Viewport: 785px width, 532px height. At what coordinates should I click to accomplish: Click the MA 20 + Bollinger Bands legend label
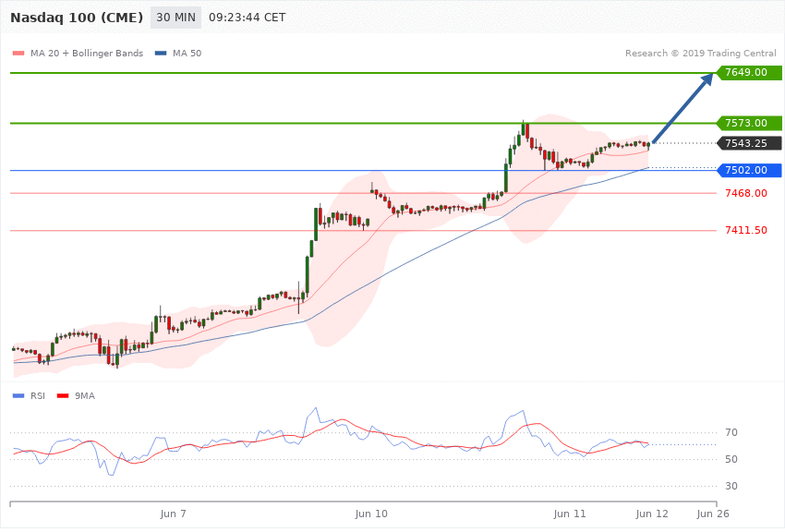click(87, 53)
